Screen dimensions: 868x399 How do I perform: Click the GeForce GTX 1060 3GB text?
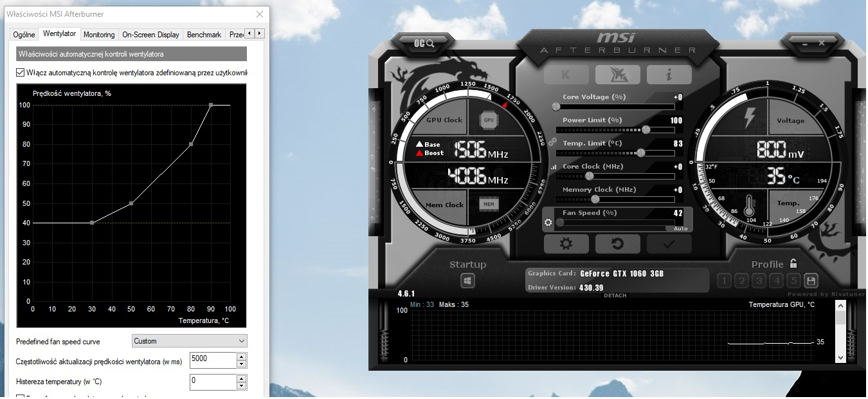(x=621, y=274)
